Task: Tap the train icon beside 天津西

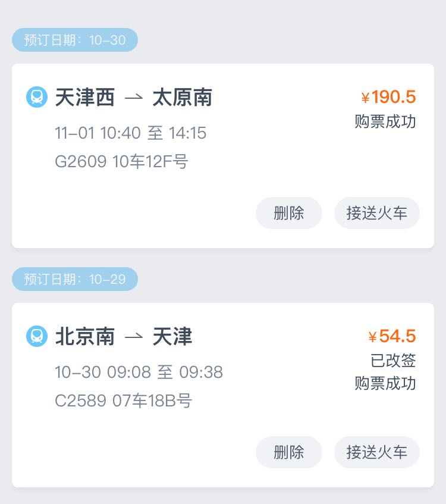Action: point(37,97)
